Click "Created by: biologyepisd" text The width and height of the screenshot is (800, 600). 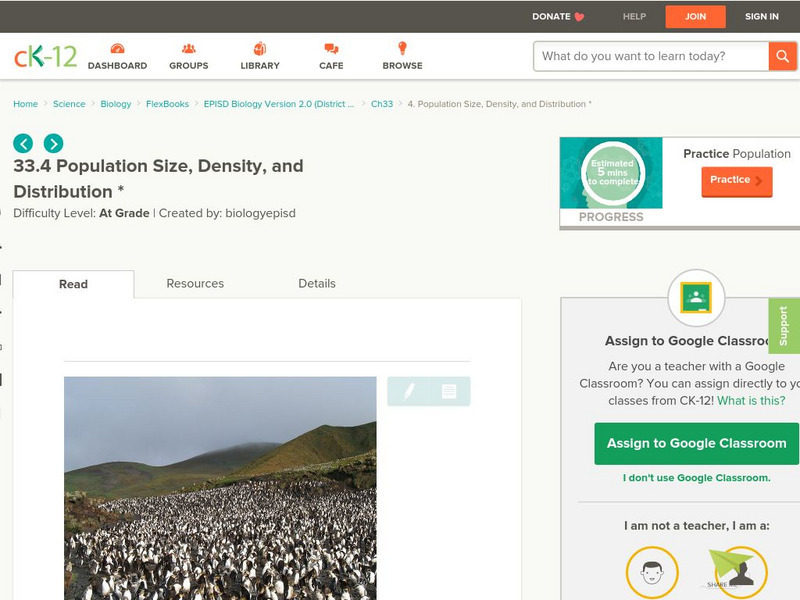tap(227, 213)
